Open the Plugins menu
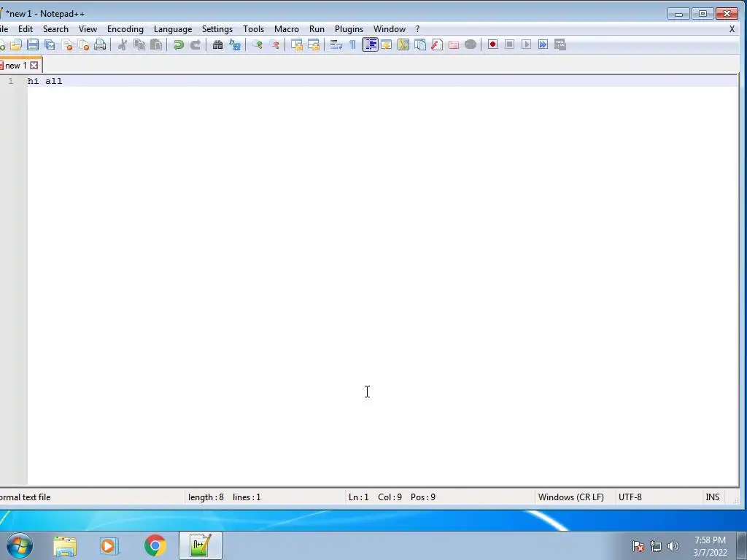This screenshot has height=560, width=747. click(349, 29)
